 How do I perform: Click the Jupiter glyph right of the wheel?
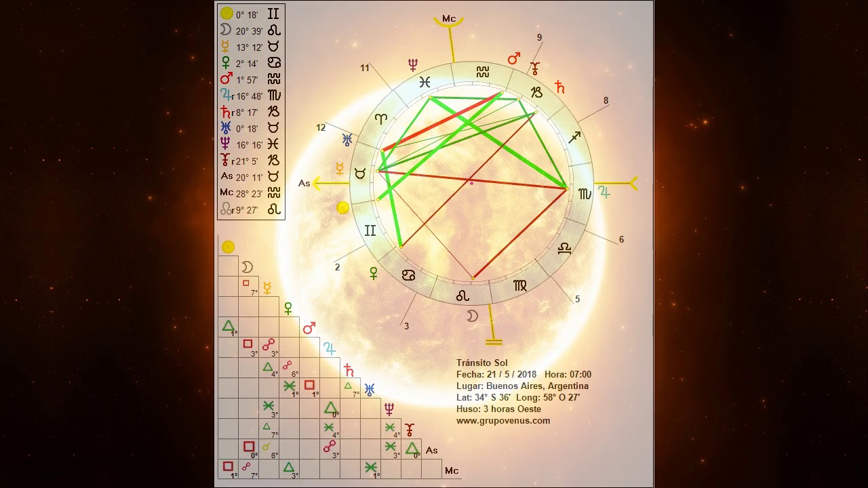(x=604, y=192)
